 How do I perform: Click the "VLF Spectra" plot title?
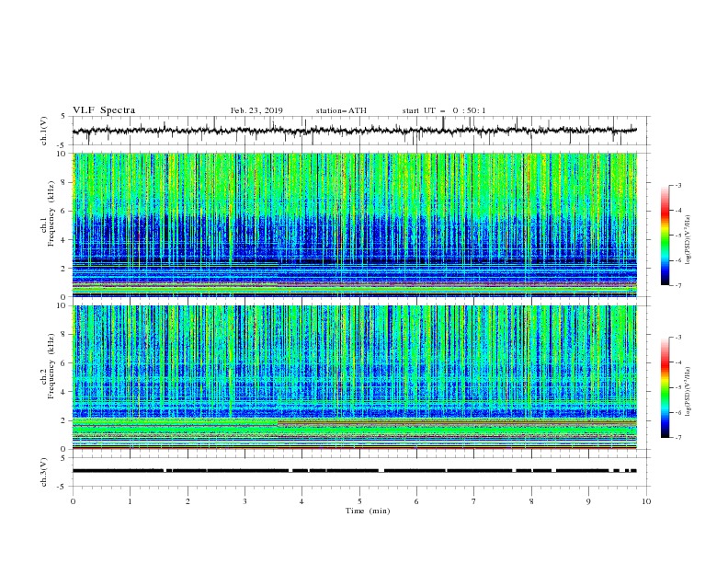[104, 110]
